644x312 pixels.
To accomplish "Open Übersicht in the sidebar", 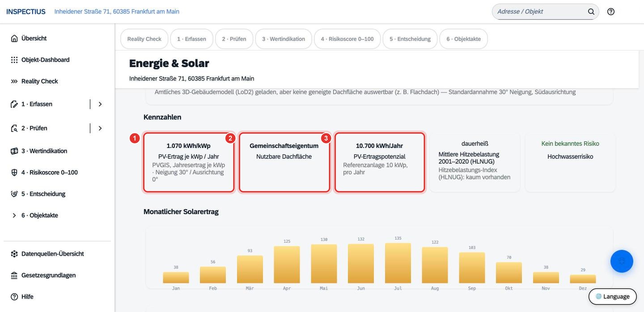I will pyautogui.click(x=57, y=38).
